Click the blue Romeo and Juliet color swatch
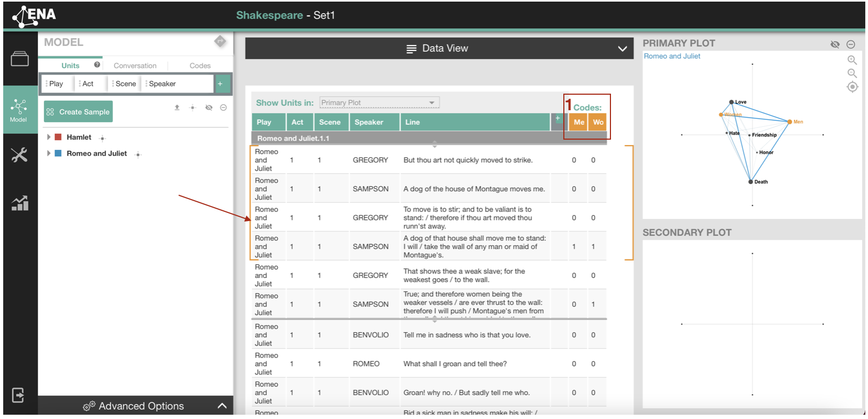Viewport: 868px width, 419px height. click(x=58, y=154)
